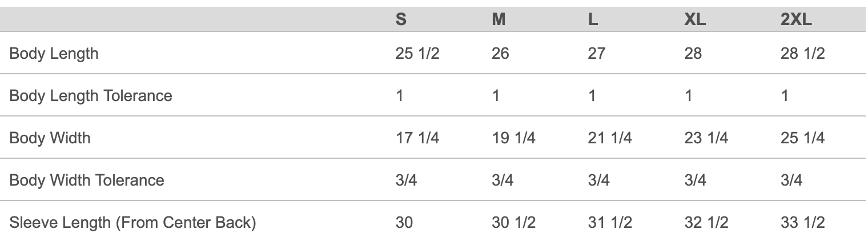Screen dimensions: 868x241
Task: Click the XL size column header
Action: tap(694, 19)
